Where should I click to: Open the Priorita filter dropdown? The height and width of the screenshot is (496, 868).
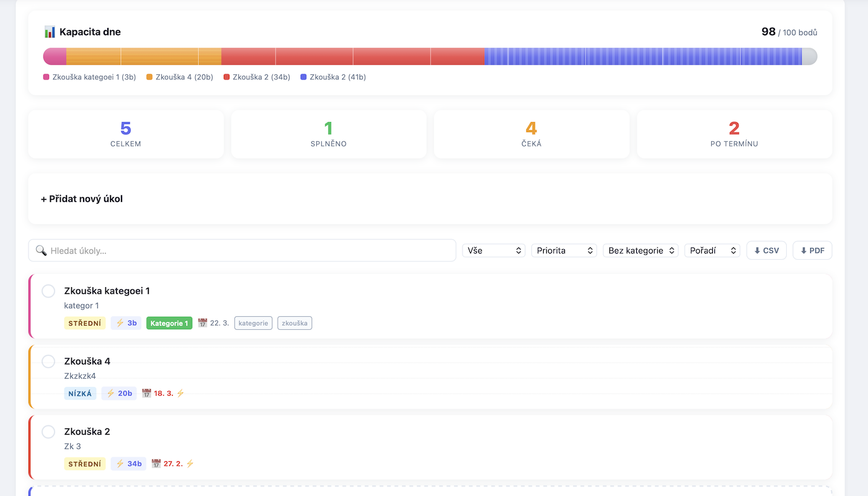(564, 250)
